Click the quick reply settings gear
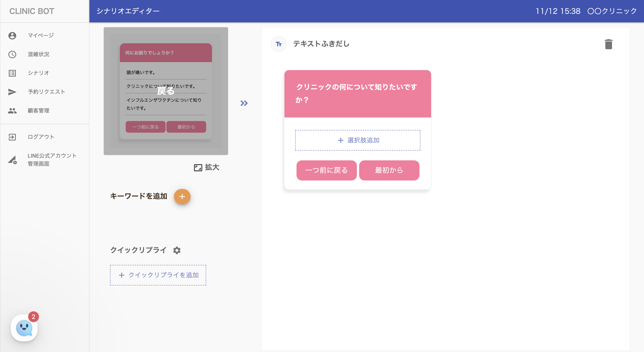Screen dimensions: 644x352 pos(177,250)
